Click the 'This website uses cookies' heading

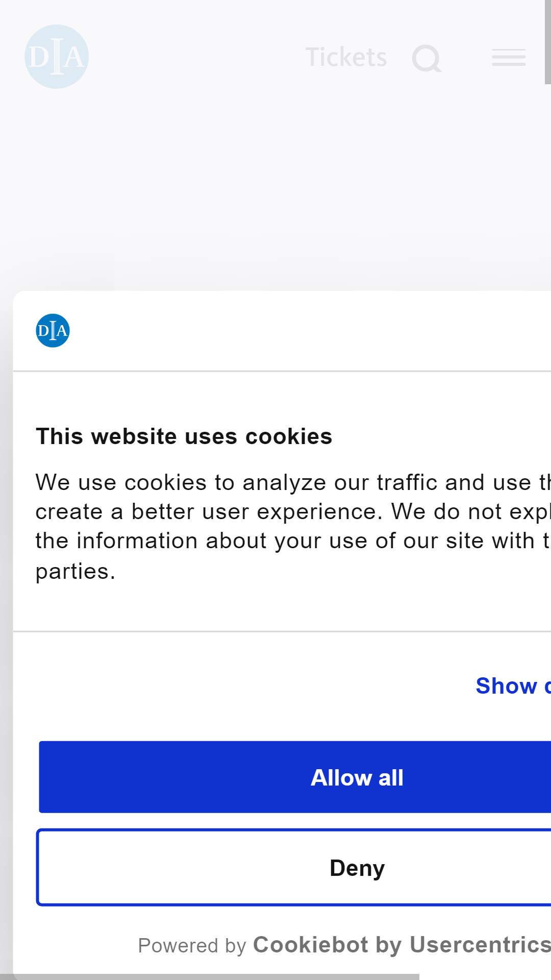[184, 436]
